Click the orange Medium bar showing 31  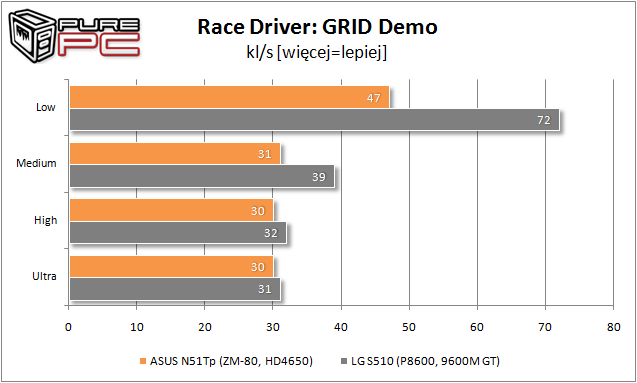click(175, 154)
